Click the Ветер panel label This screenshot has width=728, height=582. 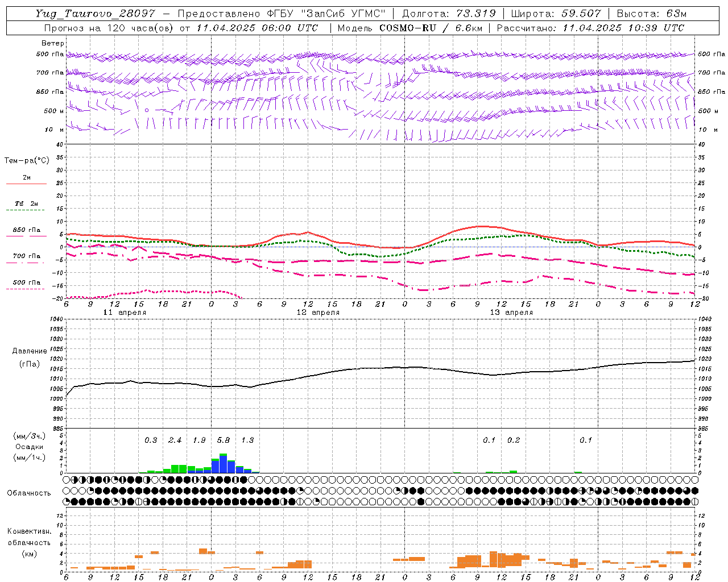[53, 43]
